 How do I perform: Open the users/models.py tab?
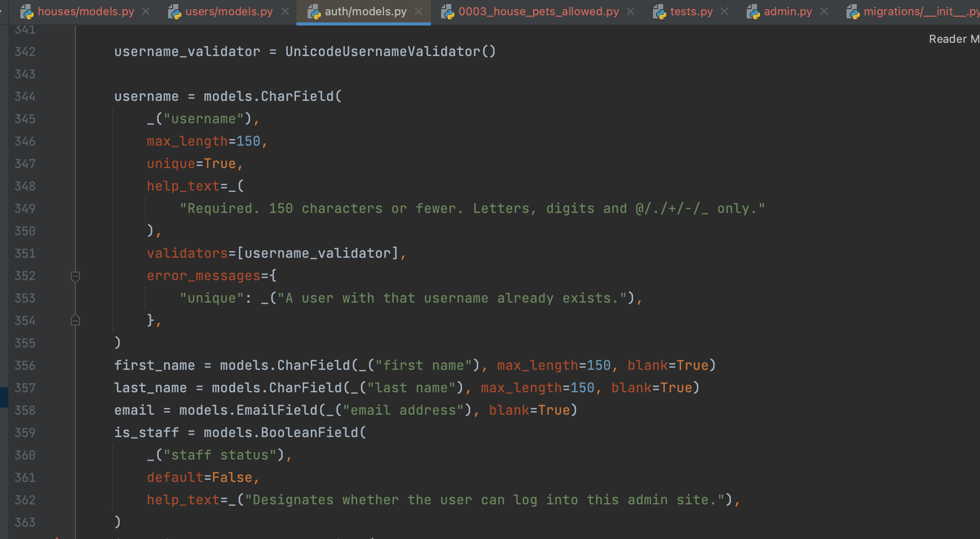click(229, 11)
